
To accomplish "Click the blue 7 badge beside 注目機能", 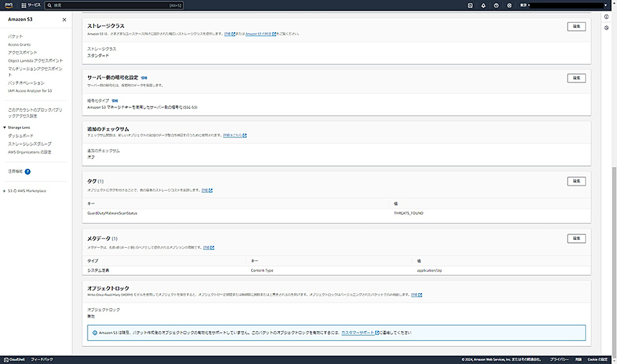I will tap(27, 171).
